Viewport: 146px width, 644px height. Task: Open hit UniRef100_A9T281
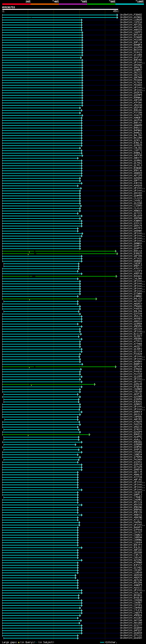[131, 25]
